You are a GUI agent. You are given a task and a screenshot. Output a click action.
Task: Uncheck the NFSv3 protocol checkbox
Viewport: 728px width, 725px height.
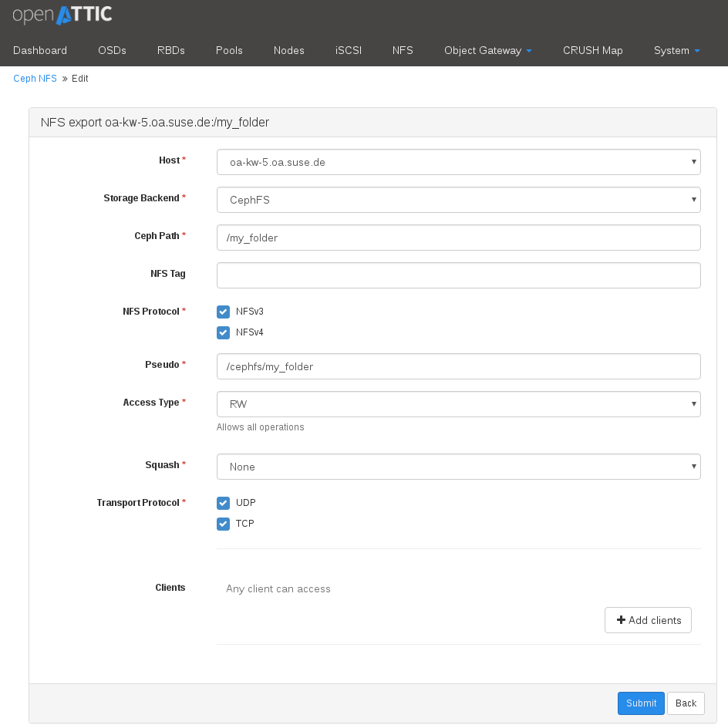tap(224, 312)
